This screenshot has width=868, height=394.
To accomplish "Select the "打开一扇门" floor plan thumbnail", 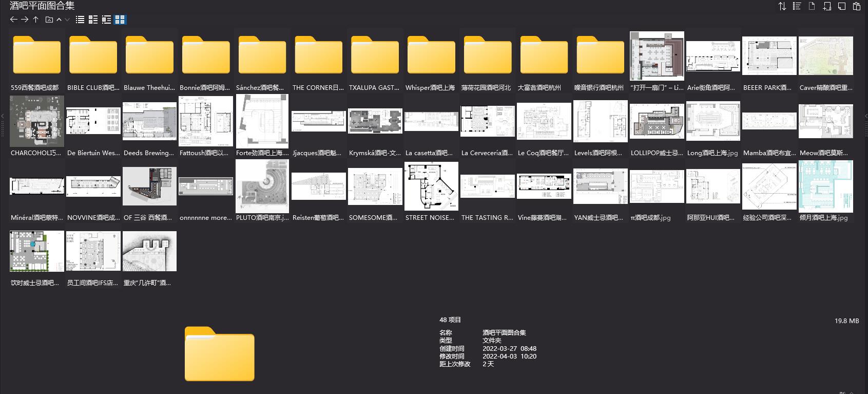I will point(657,56).
